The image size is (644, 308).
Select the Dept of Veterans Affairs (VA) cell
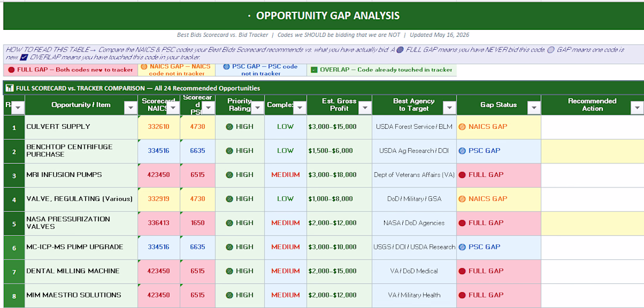[415, 175]
